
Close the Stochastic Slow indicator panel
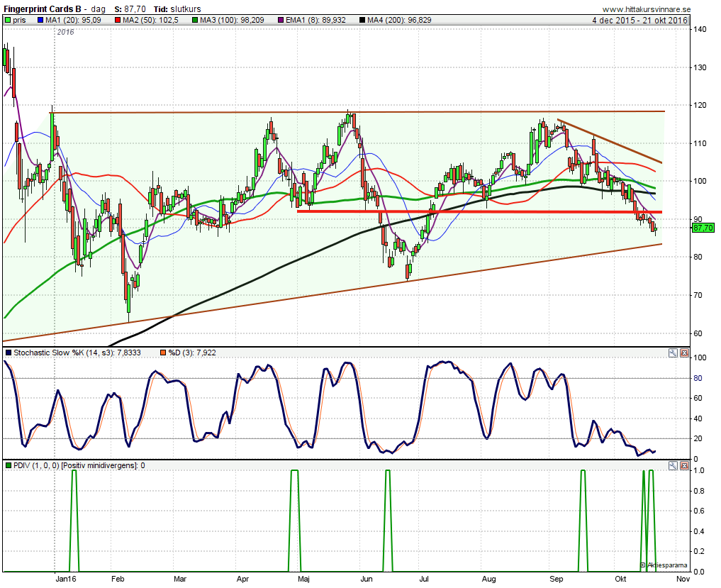(684, 353)
